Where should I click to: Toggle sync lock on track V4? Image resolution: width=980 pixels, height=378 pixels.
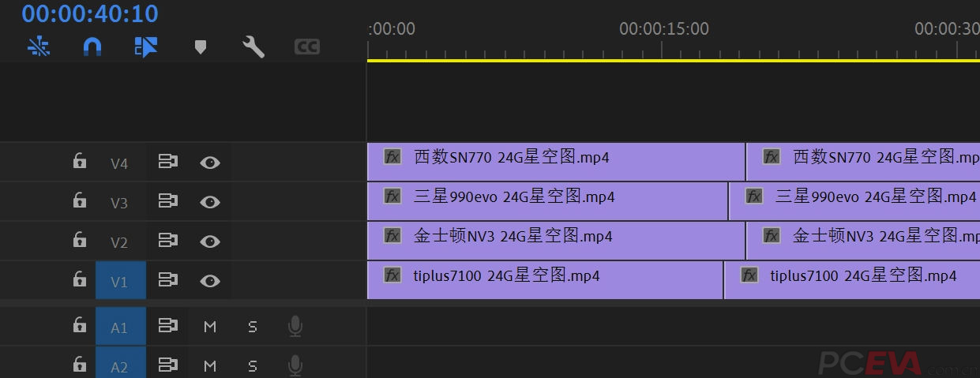click(167, 163)
